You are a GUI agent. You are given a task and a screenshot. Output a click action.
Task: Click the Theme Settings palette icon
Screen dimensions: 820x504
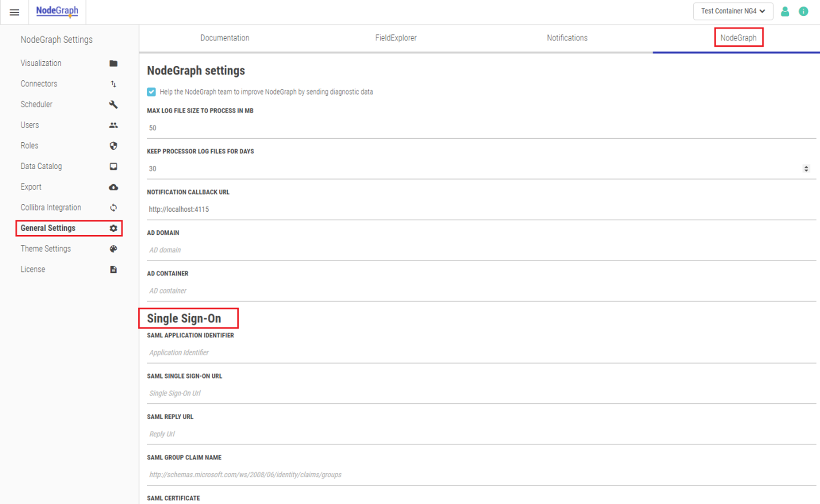click(x=114, y=248)
